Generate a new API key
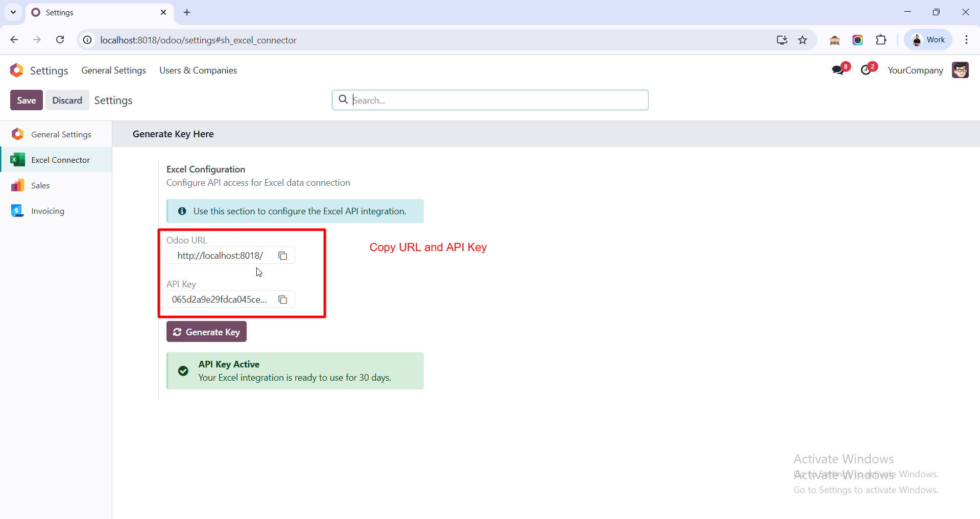This screenshot has height=519, width=980. (x=206, y=332)
